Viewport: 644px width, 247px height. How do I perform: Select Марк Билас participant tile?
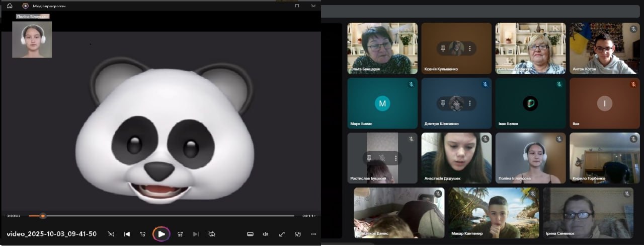pos(382,103)
